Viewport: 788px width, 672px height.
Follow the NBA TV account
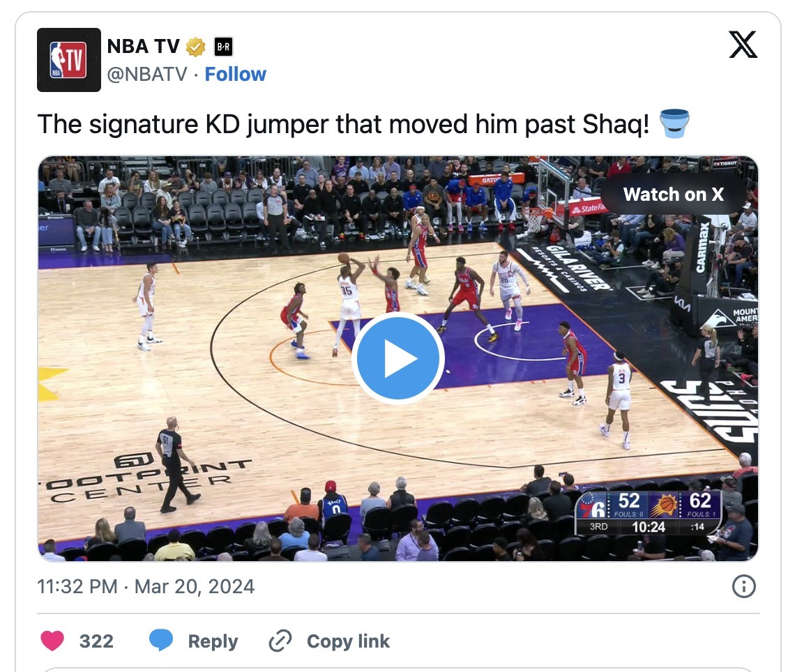click(x=235, y=75)
